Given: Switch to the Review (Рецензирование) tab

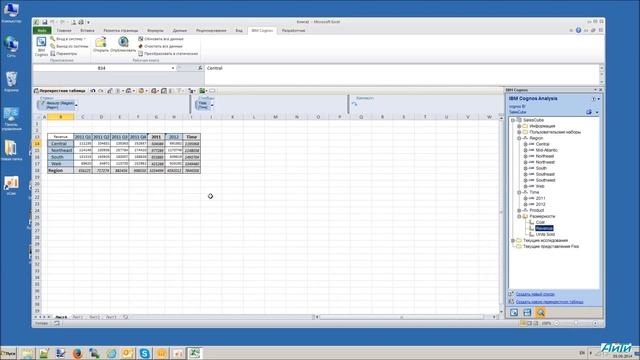Looking at the screenshot, I should [x=211, y=31].
